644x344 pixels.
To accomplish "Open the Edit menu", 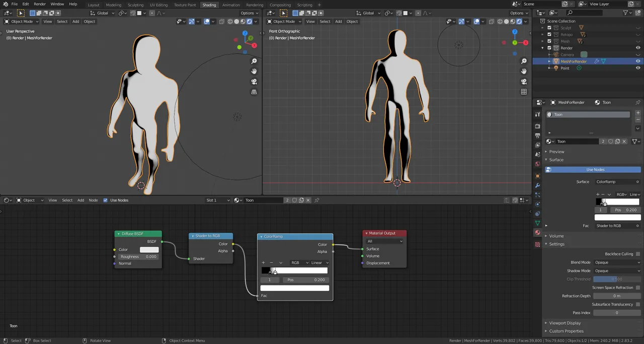I will pyautogui.click(x=25, y=4).
